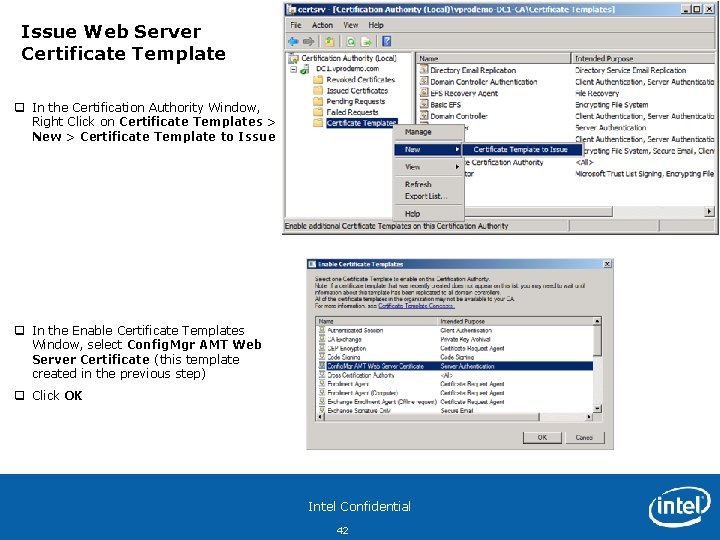720x540 pixels.
Task: Select the CEP Encryption row
Action: [456, 348]
